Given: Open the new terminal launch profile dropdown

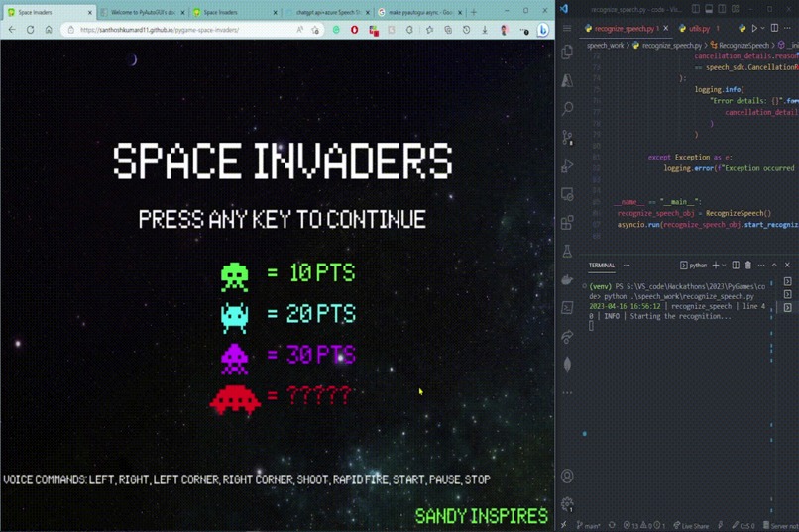Looking at the screenshot, I should pyautogui.click(x=724, y=266).
